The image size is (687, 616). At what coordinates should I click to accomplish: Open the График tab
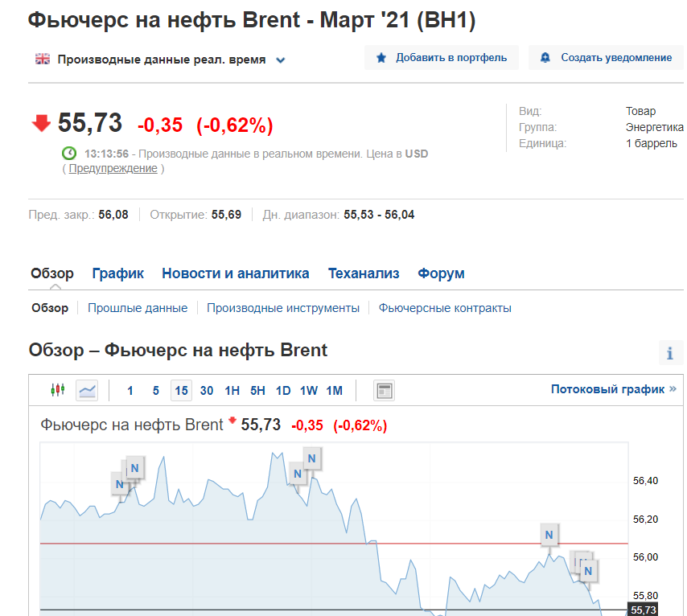click(118, 273)
